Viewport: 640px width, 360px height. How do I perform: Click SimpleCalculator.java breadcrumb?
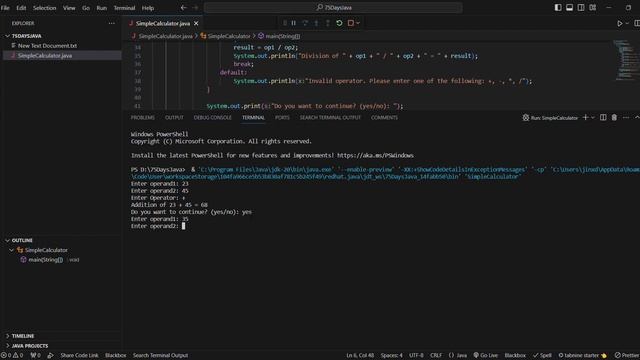point(165,36)
